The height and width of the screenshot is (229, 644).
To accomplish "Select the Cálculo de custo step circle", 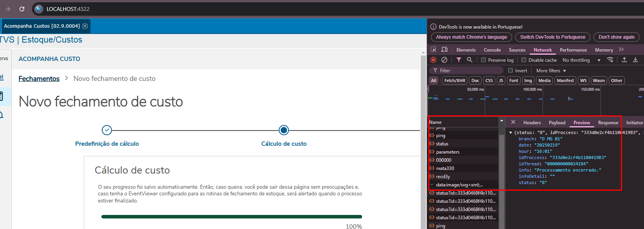I will pos(284,130).
